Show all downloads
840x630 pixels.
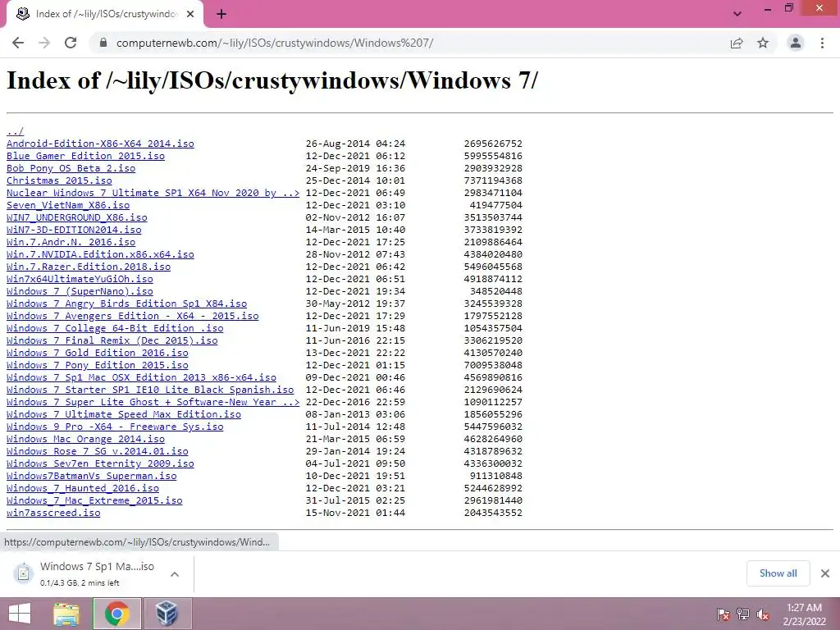[x=778, y=573]
